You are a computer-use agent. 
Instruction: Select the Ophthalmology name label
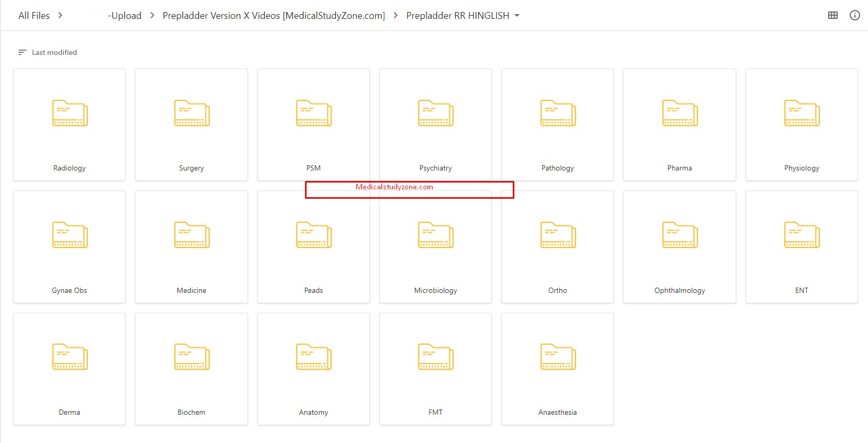(x=680, y=290)
